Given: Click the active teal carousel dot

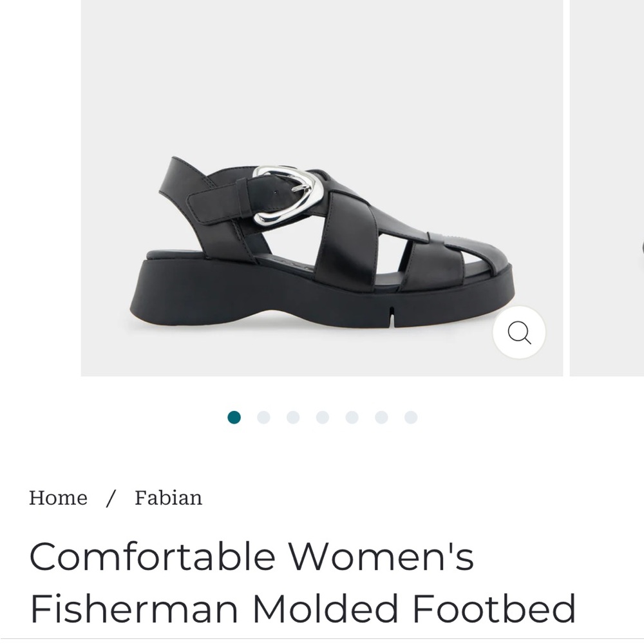Looking at the screenshot, I should tap(235, 418).
